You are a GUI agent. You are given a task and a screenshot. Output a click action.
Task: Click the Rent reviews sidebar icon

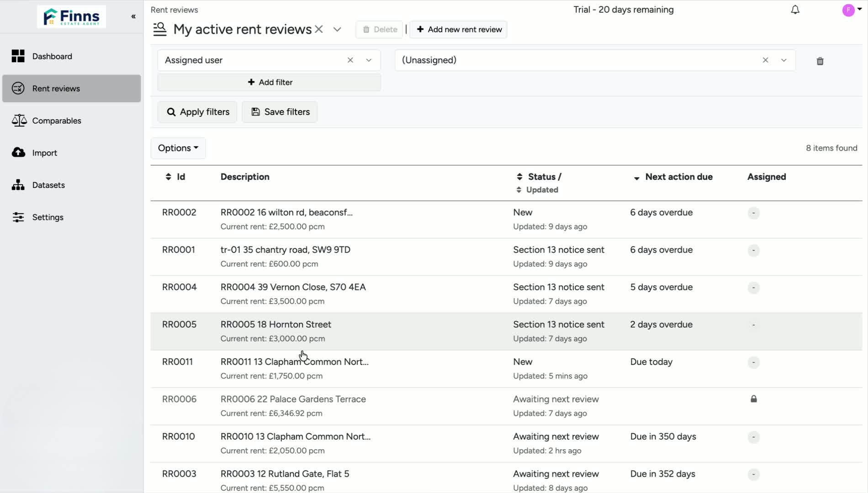[x=18, y=88]
